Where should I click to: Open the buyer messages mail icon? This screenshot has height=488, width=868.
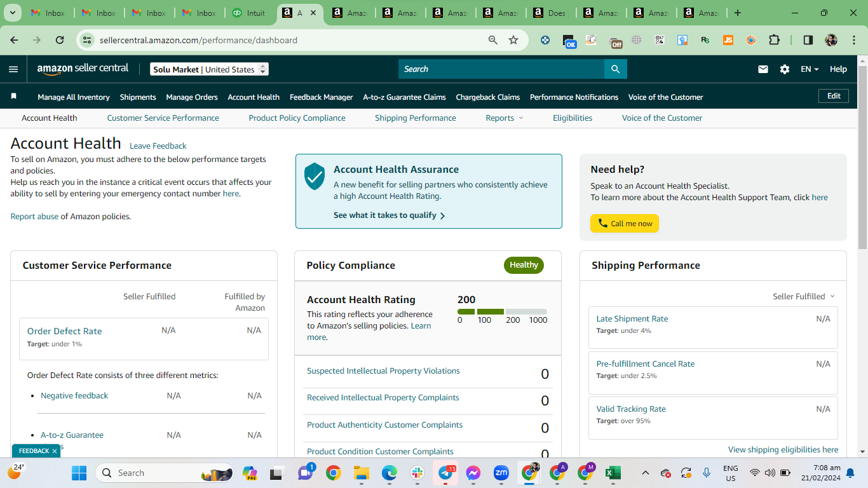(763, 69)
